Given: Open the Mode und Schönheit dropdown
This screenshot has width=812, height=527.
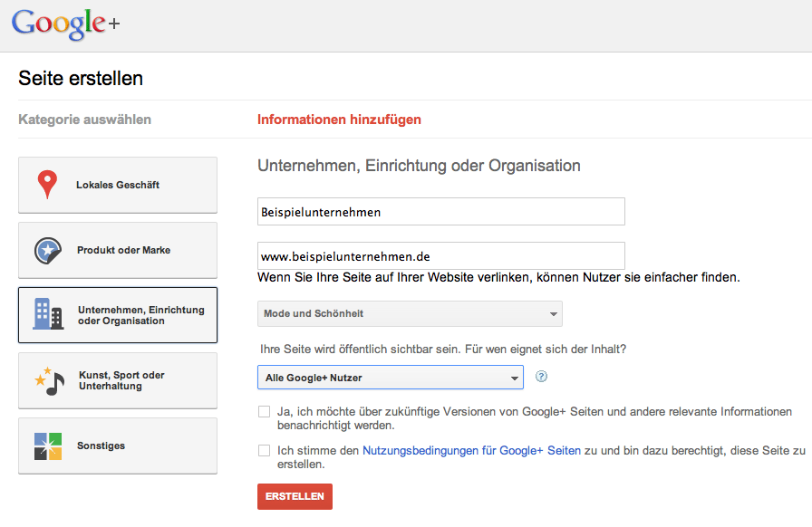Looking at the screenshot, I should (x=410, y=313).
